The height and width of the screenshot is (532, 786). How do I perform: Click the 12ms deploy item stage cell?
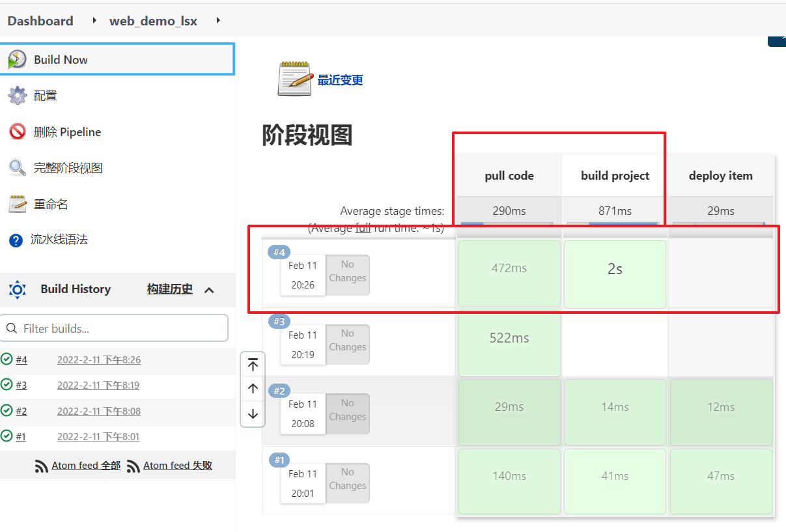click(x=721, y=412)
